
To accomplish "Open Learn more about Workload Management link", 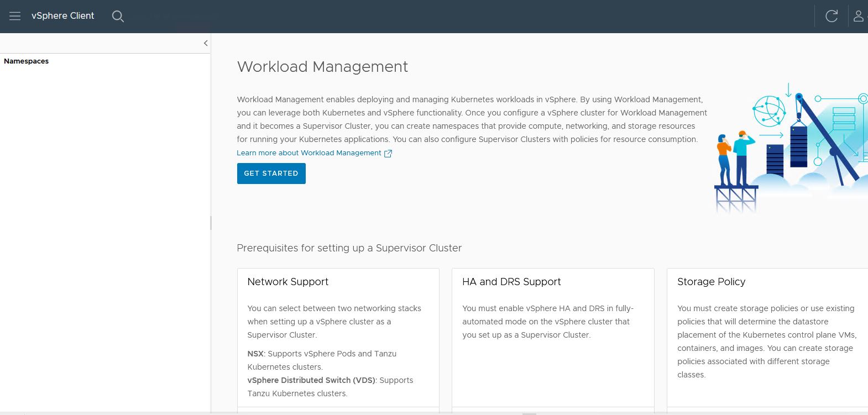I will [309, 153].
